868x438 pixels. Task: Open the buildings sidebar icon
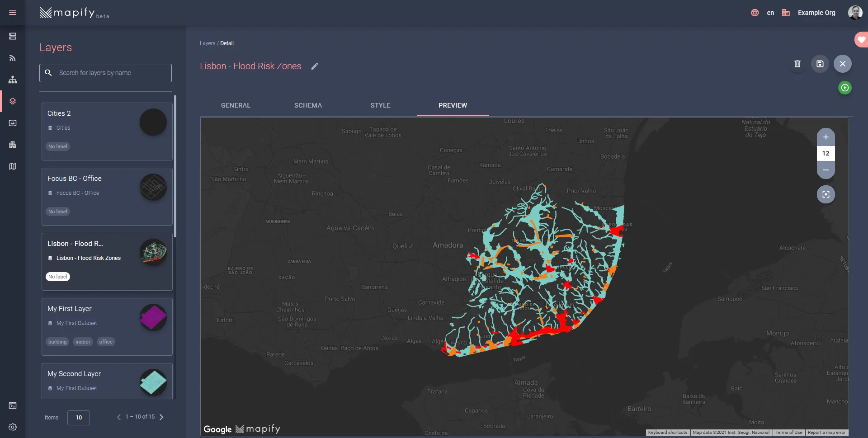(13, 145)
